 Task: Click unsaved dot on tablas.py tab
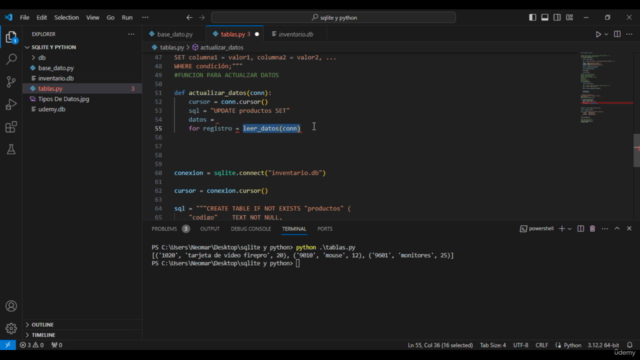(257, 34)
